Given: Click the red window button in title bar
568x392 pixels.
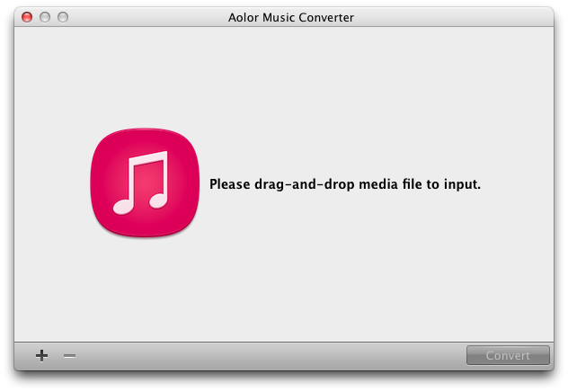Looking at the screenshot, I should pyautogui.click(x=27, y=17).
